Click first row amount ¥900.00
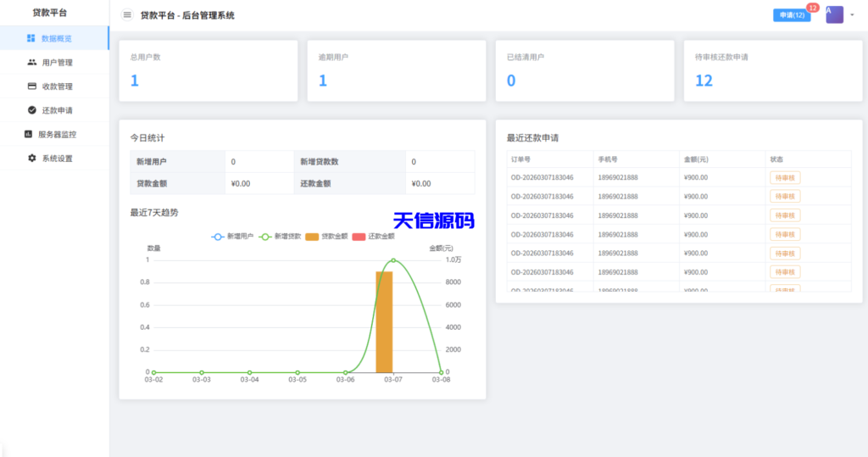 coord(696,178)
